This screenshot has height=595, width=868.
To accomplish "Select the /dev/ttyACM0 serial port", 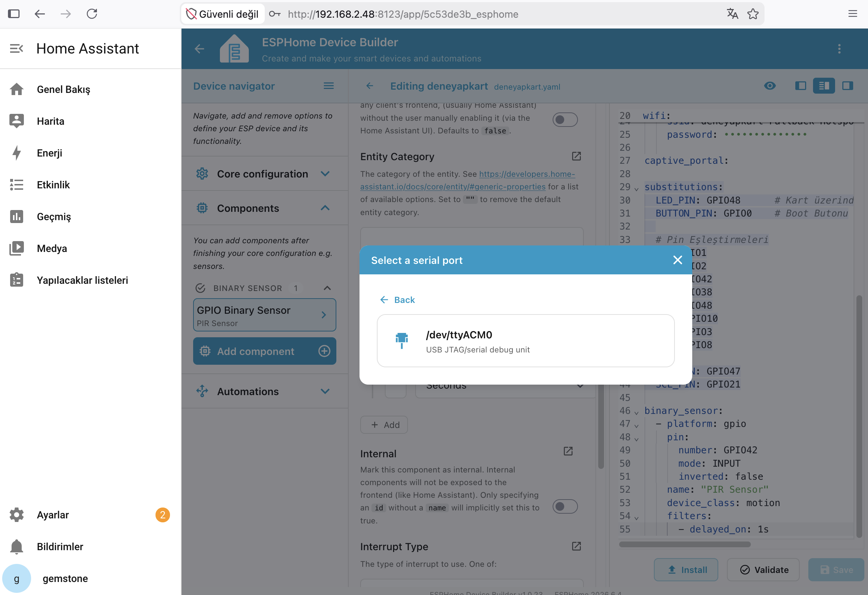I will [526, 341].
